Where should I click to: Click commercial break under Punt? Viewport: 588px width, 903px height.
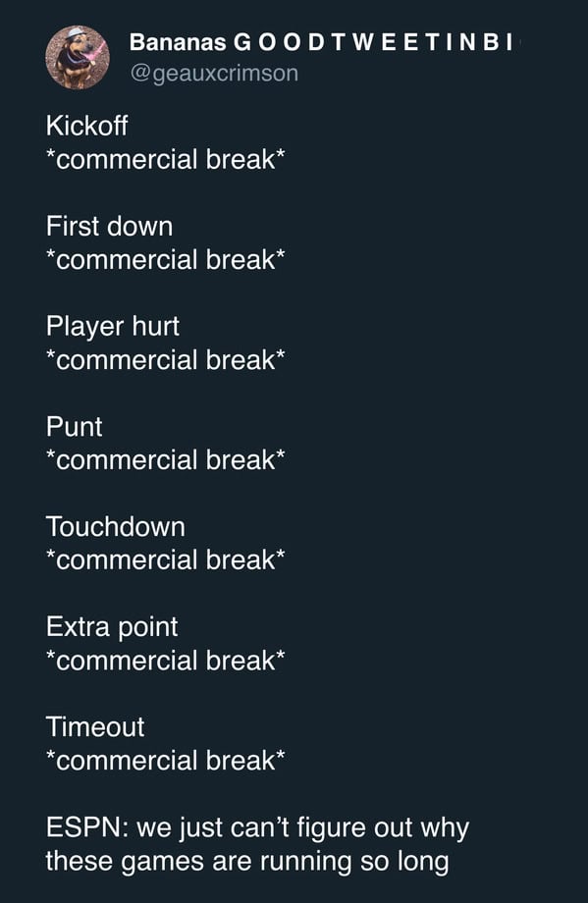click(165, 460)
